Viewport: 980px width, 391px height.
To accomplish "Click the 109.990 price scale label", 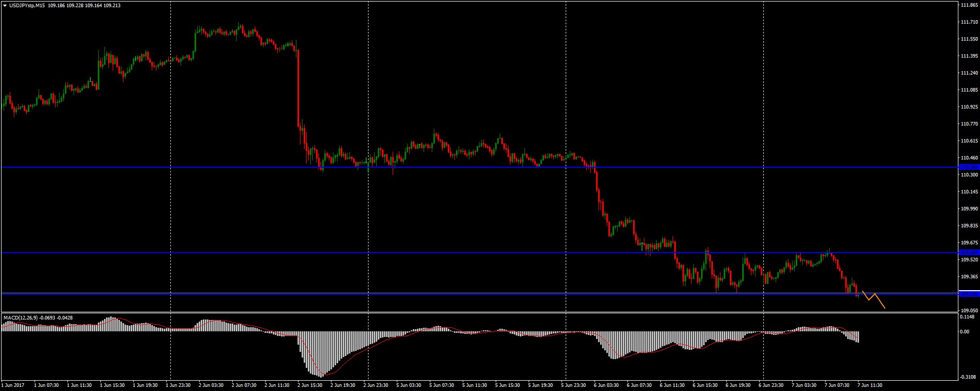I will tap(969, 209).
